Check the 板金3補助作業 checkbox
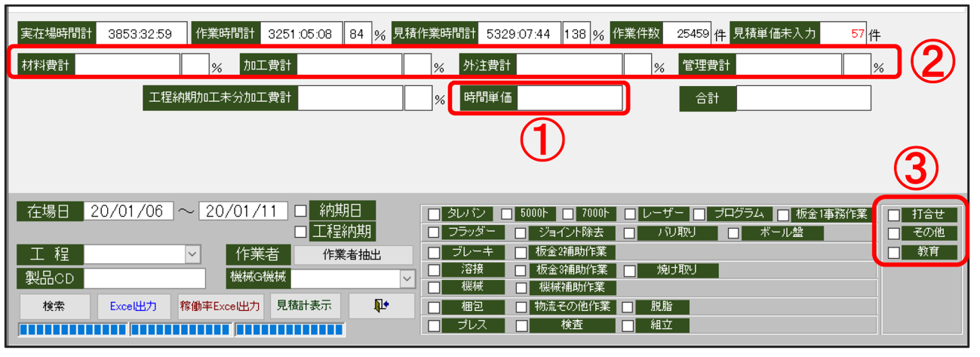The image size is (980, 357). tap(521, 270)
